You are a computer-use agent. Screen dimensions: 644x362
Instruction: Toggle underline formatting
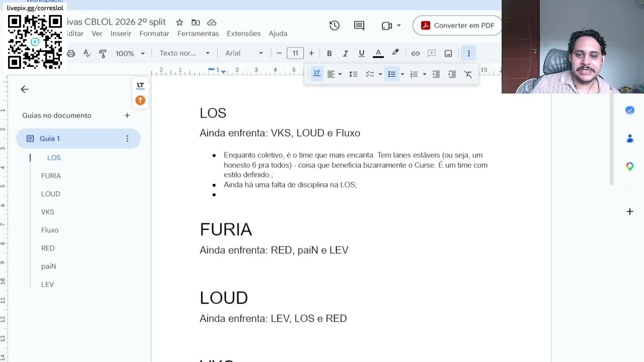[361, 53]
